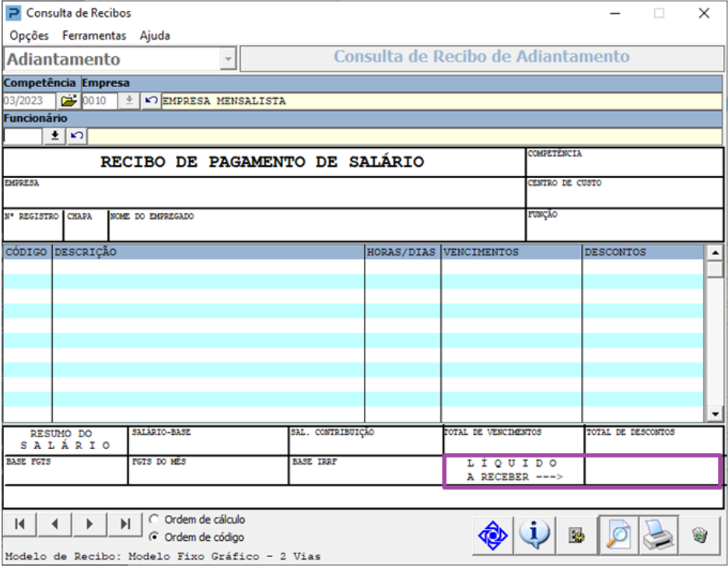Viewport: 728px width, 568px height.
Task: Click the scrollbar down arrow in items grid
Action: pos(713,415)
